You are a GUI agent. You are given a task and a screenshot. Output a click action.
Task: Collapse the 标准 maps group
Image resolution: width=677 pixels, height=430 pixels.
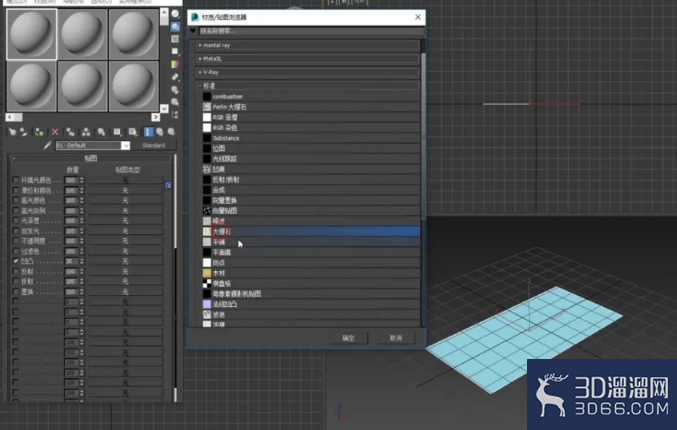[307, 86]
